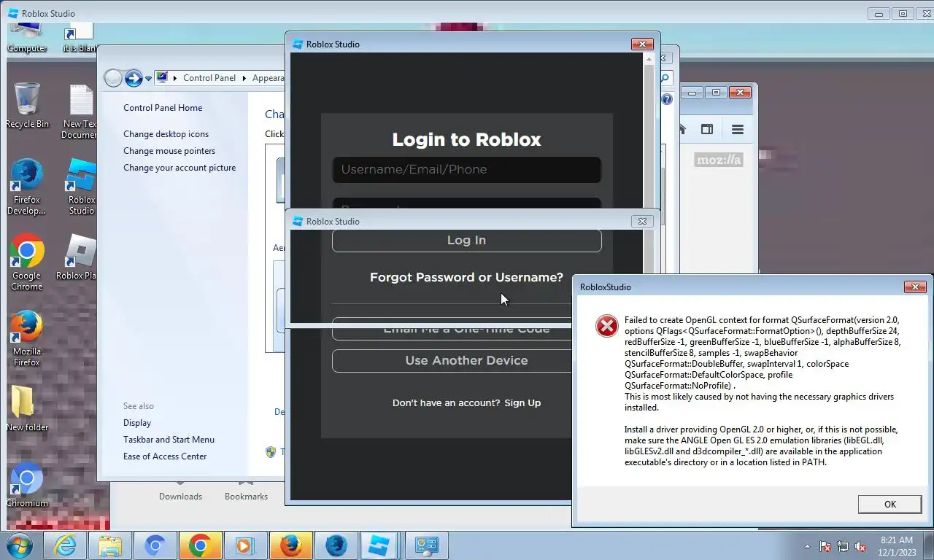This screenshot has width=934, height=560.
Task: Close the upper Roblox Studio login window
Action: tap(642, 44)
